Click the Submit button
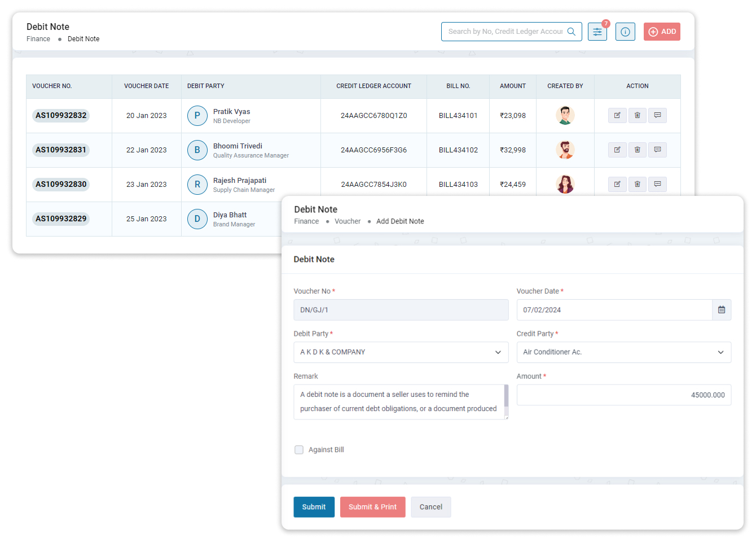 [314, 507]
